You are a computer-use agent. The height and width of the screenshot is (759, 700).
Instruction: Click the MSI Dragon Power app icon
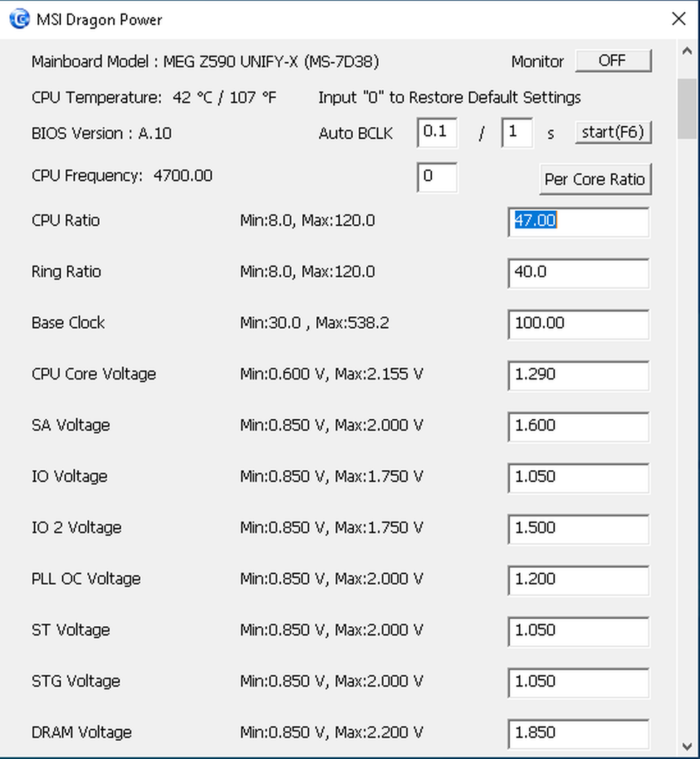(x=20, y=20)
